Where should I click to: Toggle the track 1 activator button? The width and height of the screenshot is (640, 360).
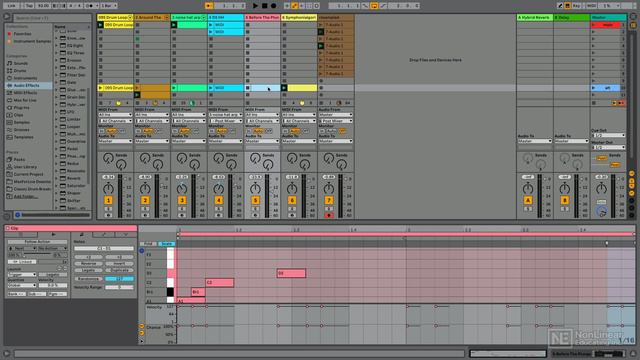coord(108,200)
